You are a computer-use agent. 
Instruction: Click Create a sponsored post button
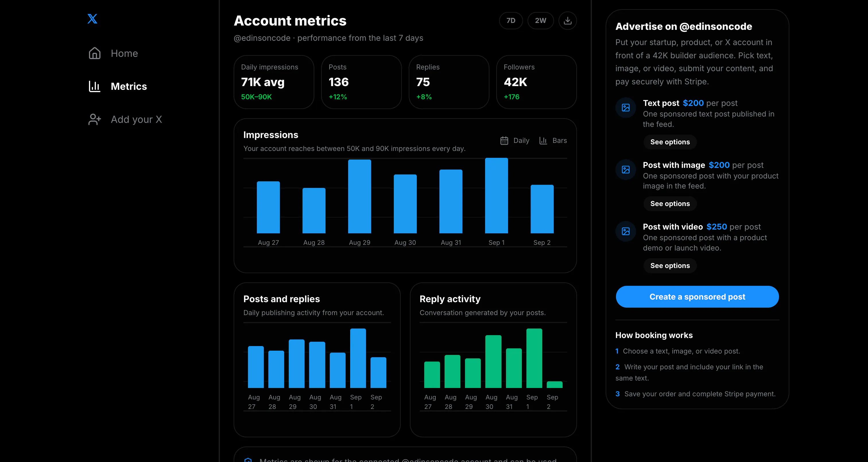point(697,297)
